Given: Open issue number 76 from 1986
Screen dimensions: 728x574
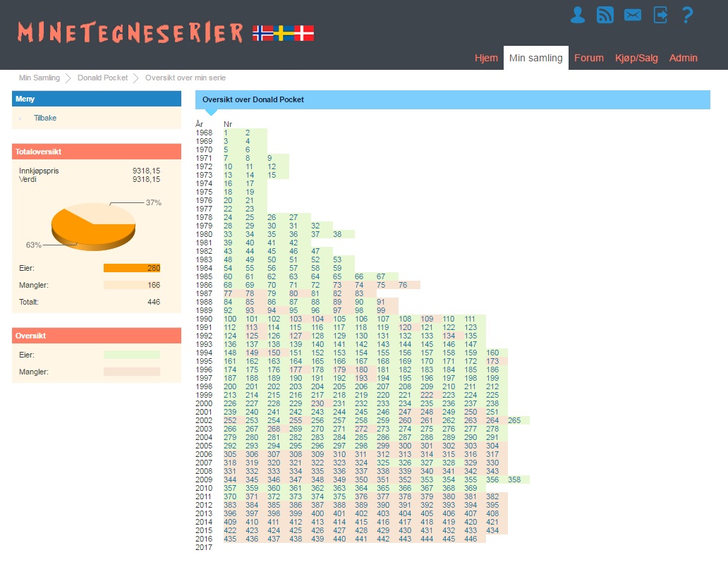Looking at the screenshot, I should [x=403, y=285].
